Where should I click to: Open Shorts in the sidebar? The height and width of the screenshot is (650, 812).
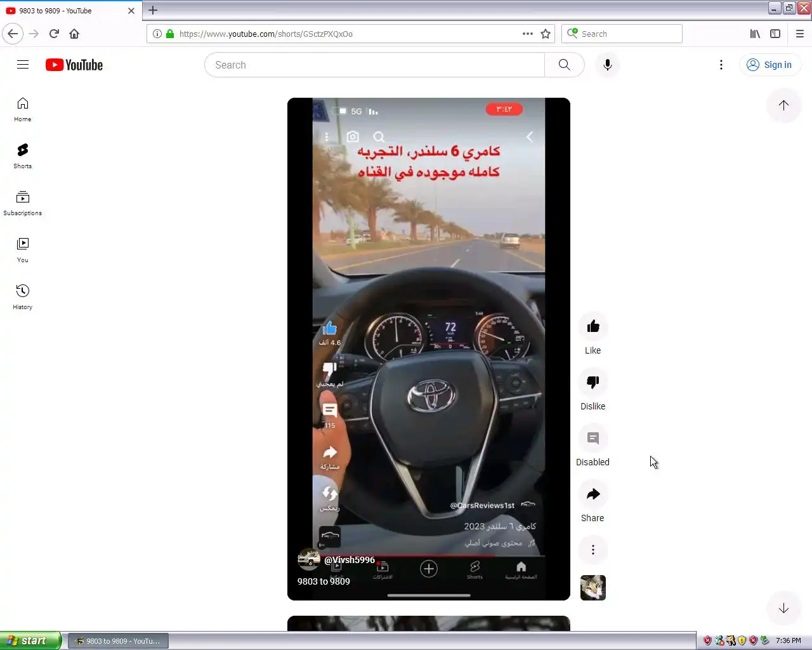pos(23,156)
